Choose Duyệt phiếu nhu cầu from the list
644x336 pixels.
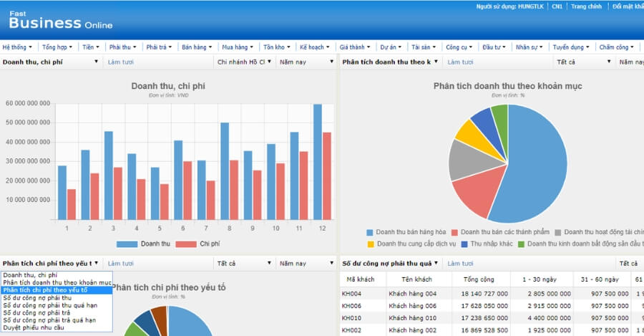point(35,328)
